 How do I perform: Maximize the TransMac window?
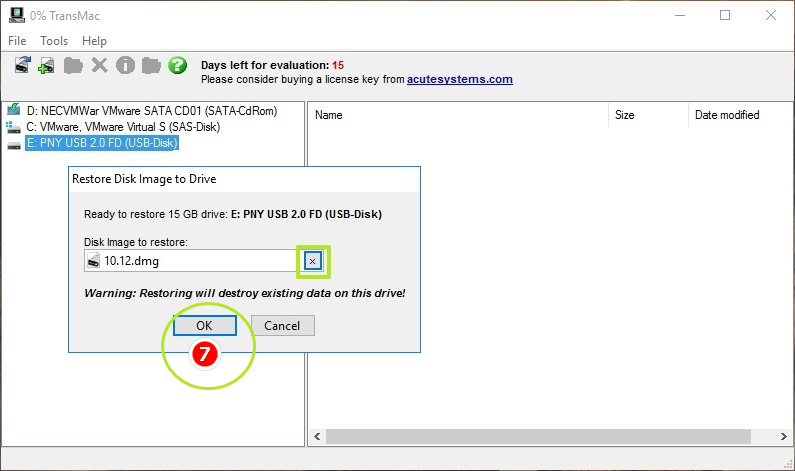click(x=725, y=15)
